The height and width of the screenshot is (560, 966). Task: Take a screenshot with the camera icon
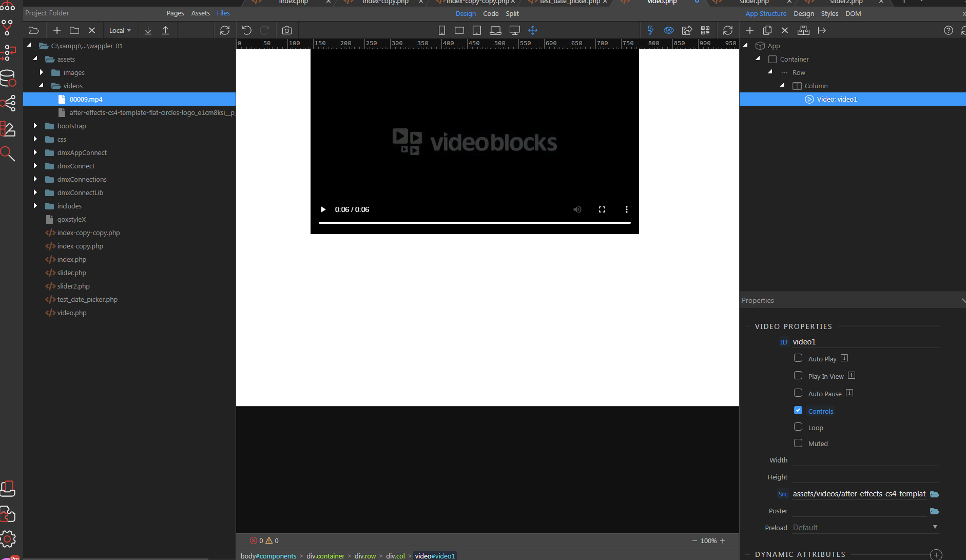287,30
